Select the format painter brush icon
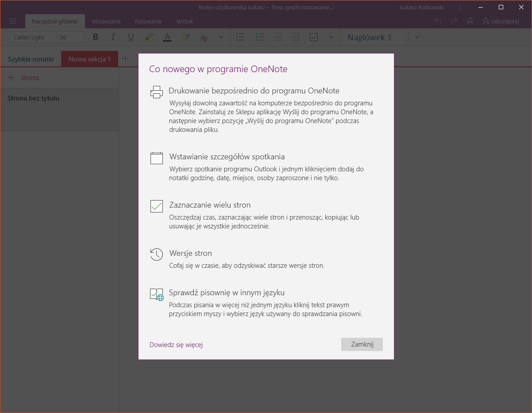Viewport: 532px width, 413px height. coord(186,37)
